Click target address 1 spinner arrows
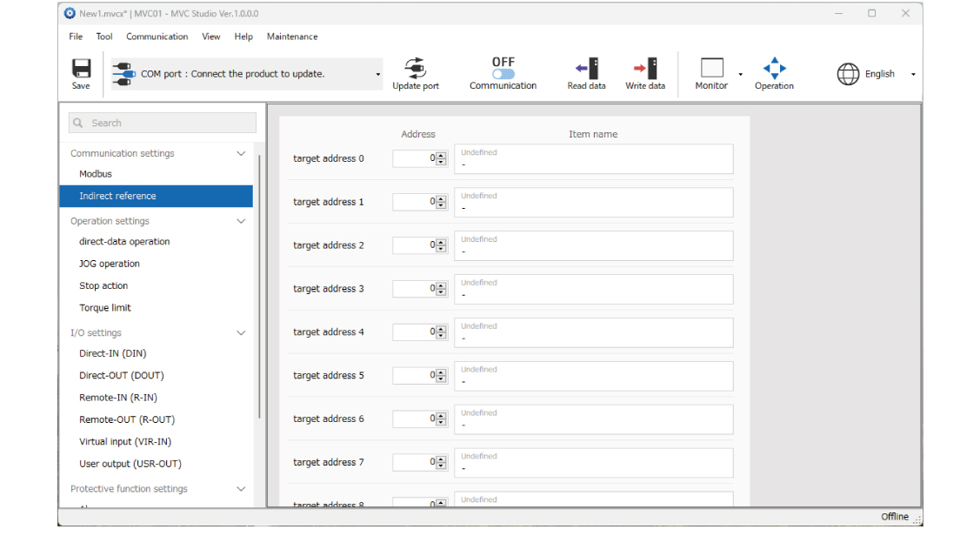This screenshot has width=980, height=536. coord(441,202)
